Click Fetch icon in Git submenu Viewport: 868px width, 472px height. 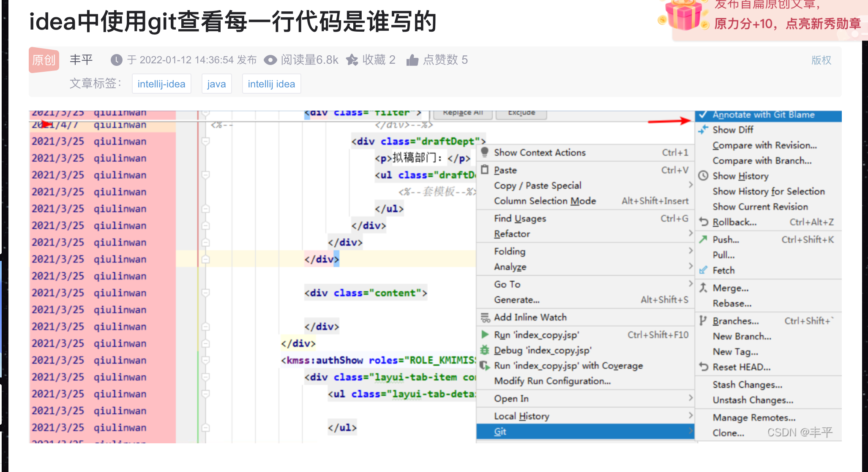coord(705,270)
